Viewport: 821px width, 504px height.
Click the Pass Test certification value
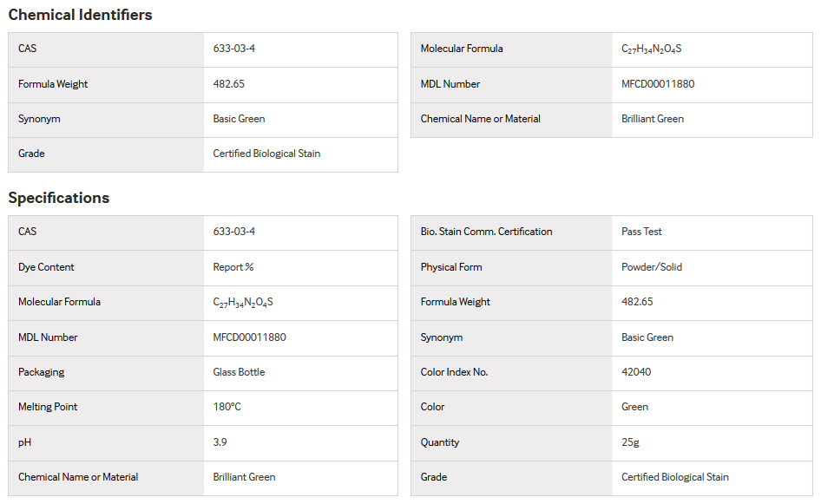coord(641,232)
